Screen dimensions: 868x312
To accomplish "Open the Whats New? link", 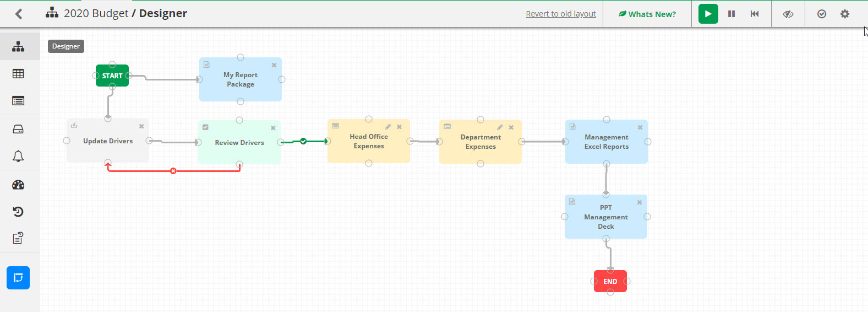I will pos(647,14).
